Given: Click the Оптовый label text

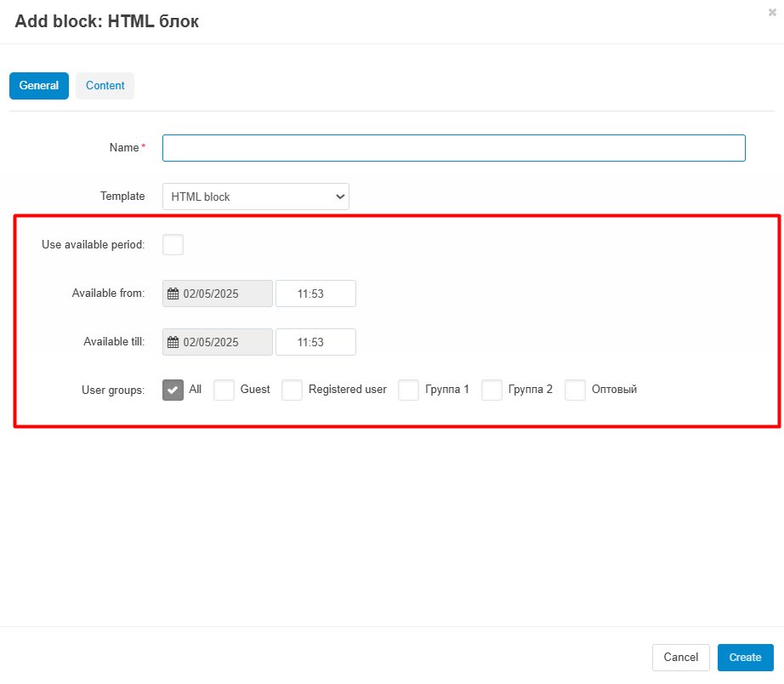Looking at the screenshot, I should tap(615, 390).
